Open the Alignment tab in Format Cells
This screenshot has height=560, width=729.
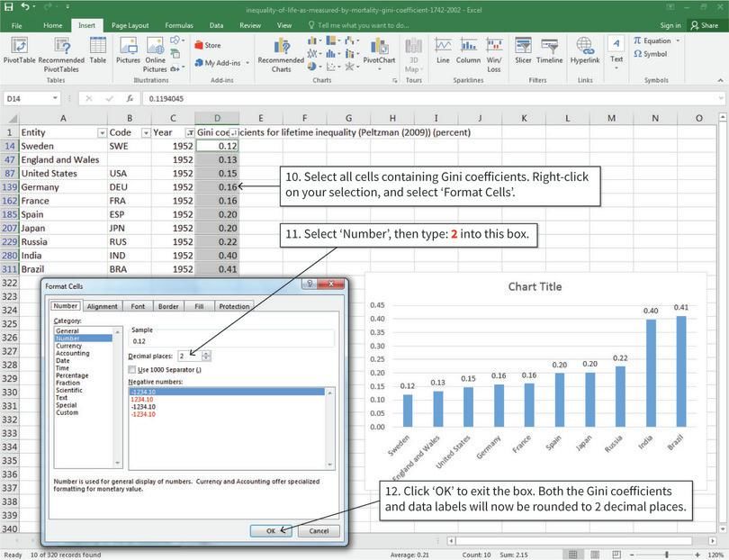point(103,306)
